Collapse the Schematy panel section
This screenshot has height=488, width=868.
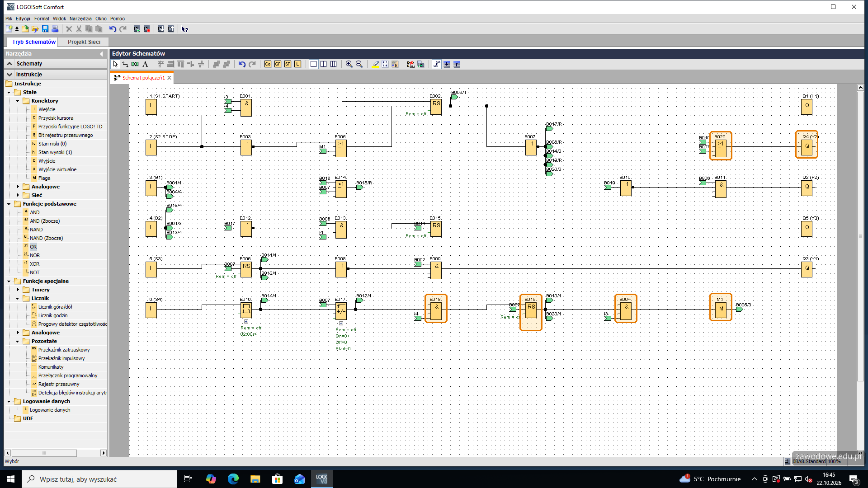9,64
